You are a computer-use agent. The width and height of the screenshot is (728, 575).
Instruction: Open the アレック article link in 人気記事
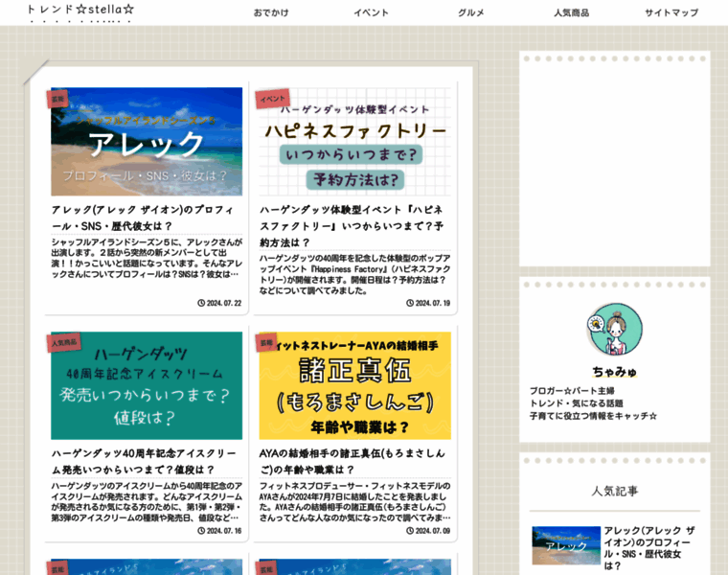(649, 548)
